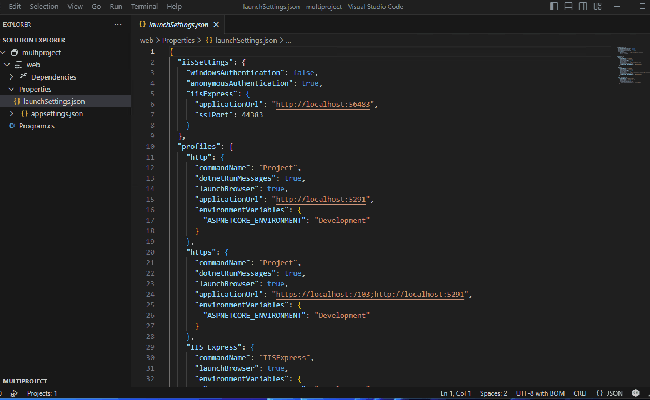Click the breadcrumb ellipsis segment

click(289, 40)
